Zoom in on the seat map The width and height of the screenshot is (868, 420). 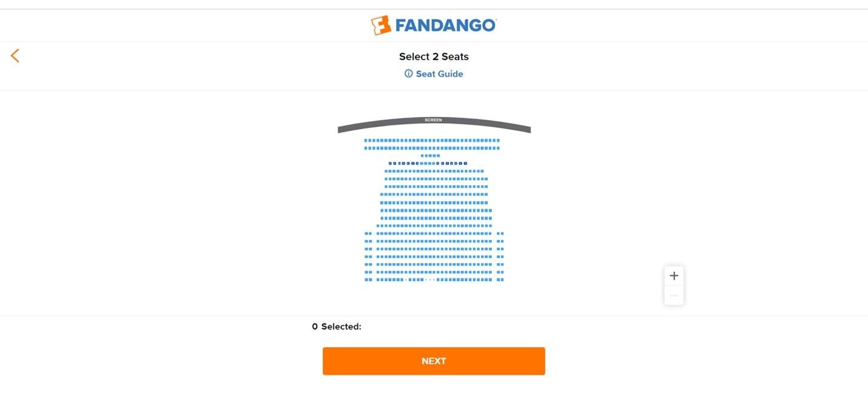click(673, 276)
